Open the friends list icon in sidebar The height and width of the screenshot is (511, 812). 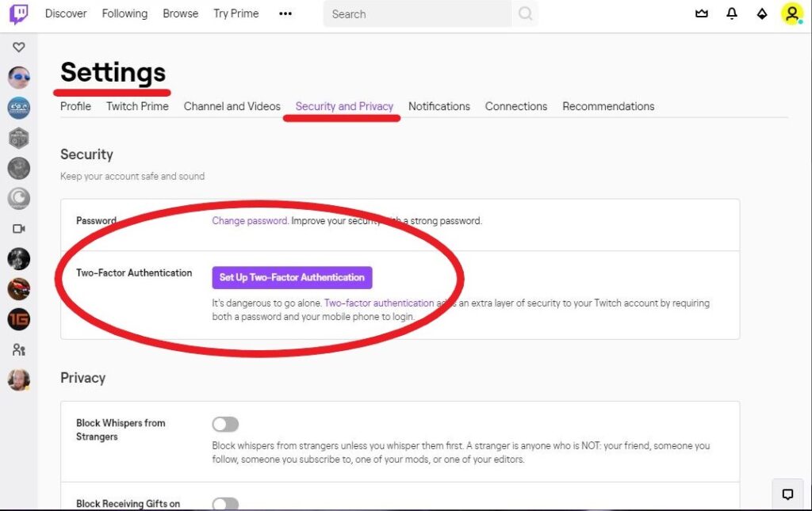(x=18, y=349)
